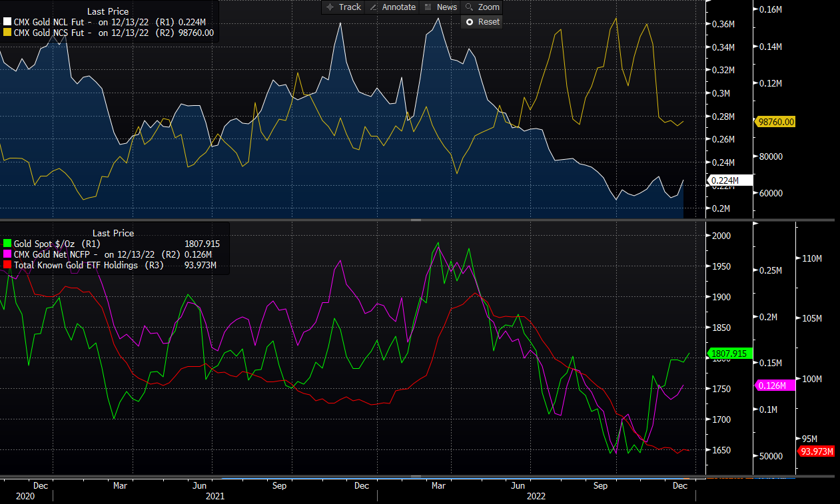Click the divider grip between chart panels
The image size is (840, 504).
tap(416, 220)
